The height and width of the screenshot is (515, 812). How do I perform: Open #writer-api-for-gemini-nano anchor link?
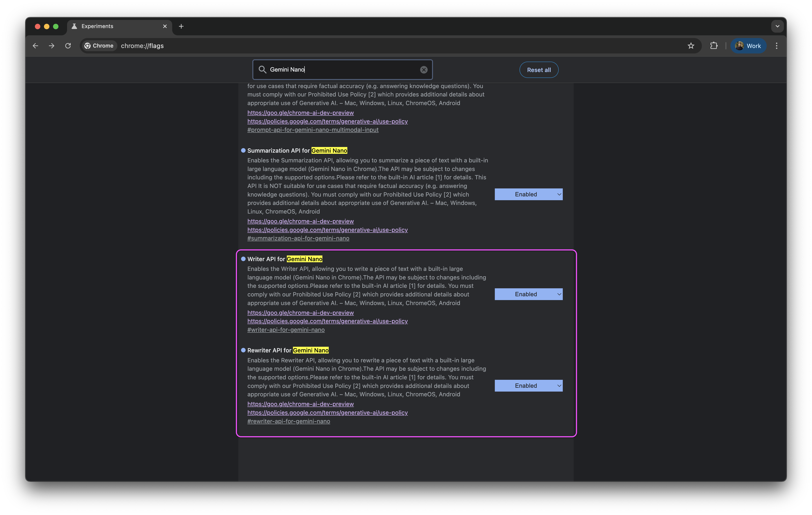(x=286, y=330)
